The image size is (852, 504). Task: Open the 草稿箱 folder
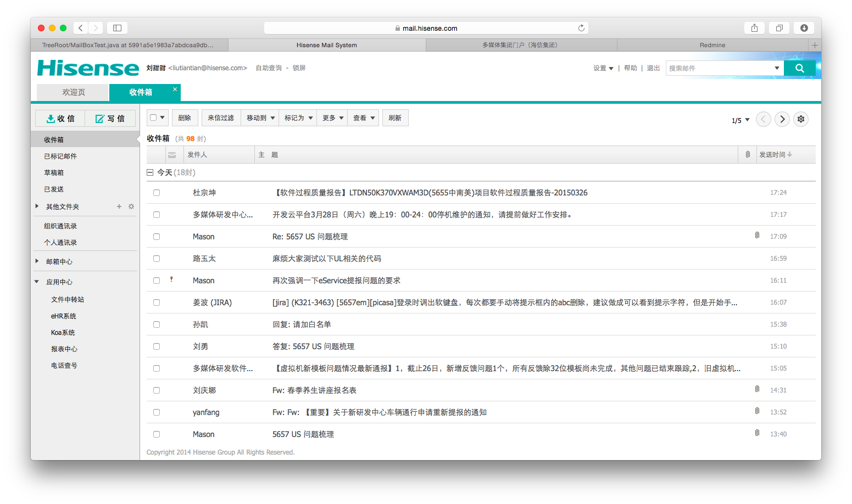(x=54, y=172)
